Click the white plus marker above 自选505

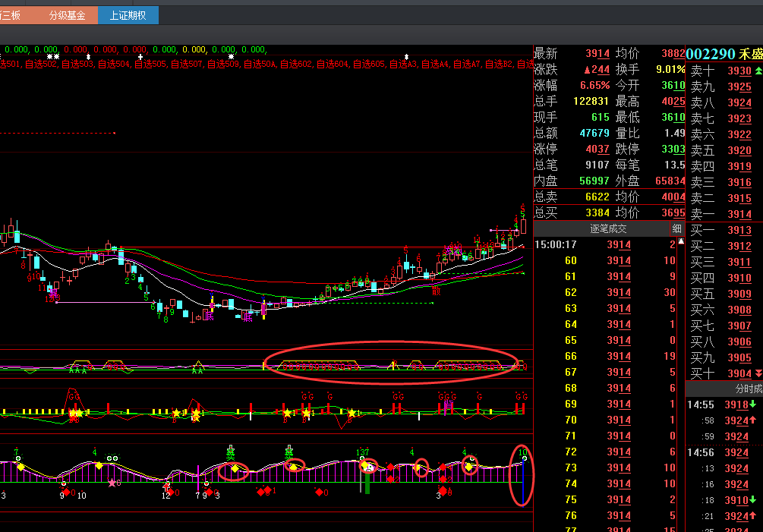[140, 57]
